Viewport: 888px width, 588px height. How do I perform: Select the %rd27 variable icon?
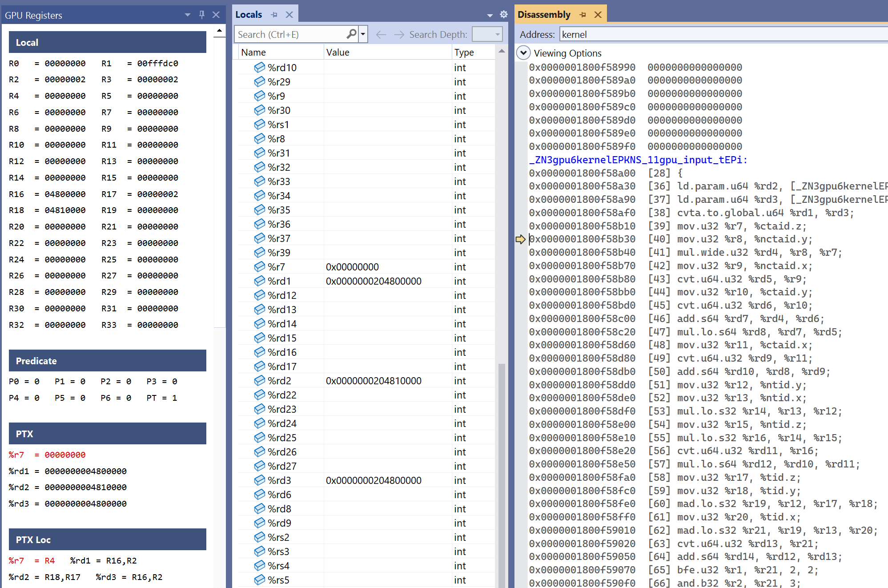(x=259, y=466)
